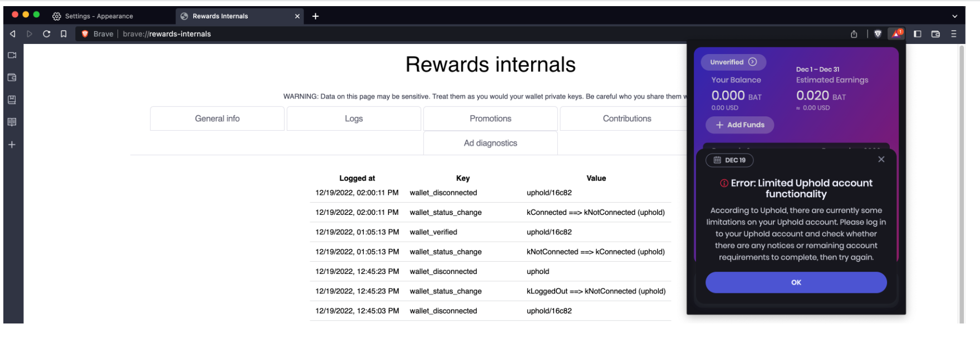Click 'kNotConnected ==> kConnected (uphold)' value
This screenshot has width=980, height=358.
596,252
